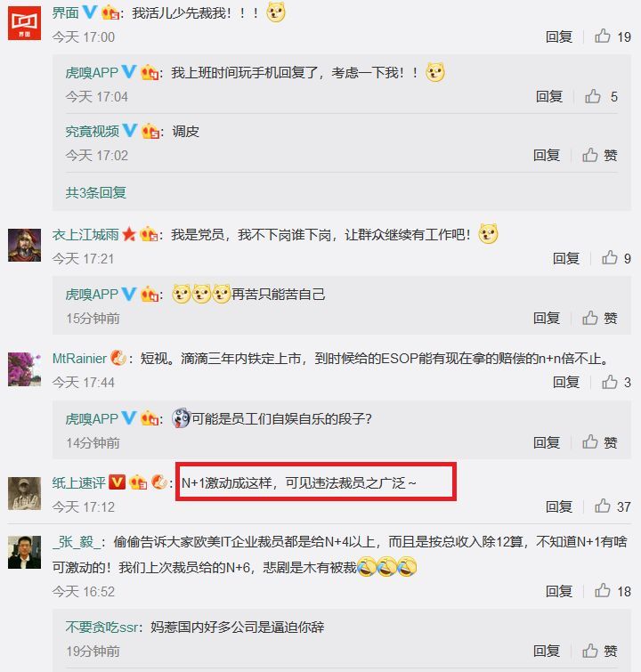The width and height of the screenshot is (641, 672).
Task: Open 衣上江城雨's user profile link
Action: (85, 234)
